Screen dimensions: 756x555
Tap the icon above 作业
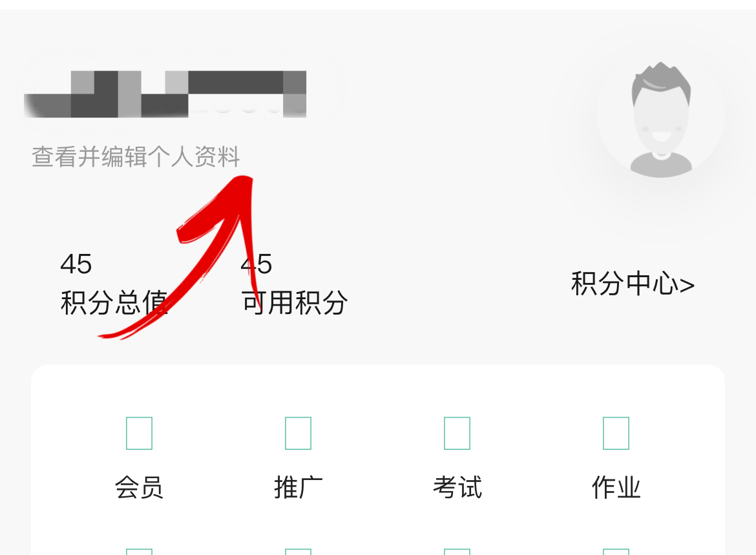(616, 433)
